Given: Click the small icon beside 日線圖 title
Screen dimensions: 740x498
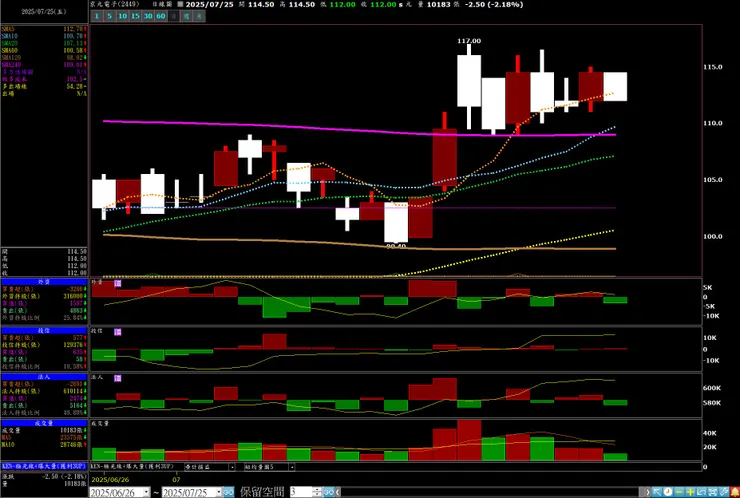Looking at the screenshot, I should [180, 4].
